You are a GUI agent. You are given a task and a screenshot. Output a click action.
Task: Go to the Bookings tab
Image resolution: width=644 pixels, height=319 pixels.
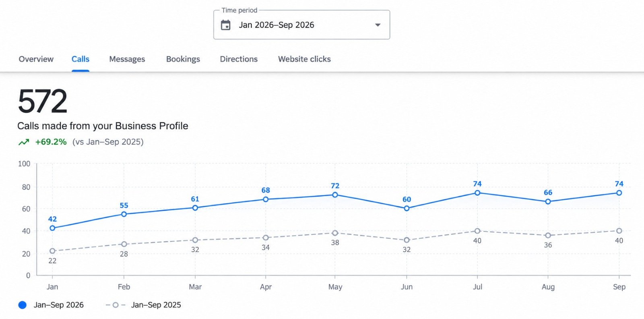183,59
